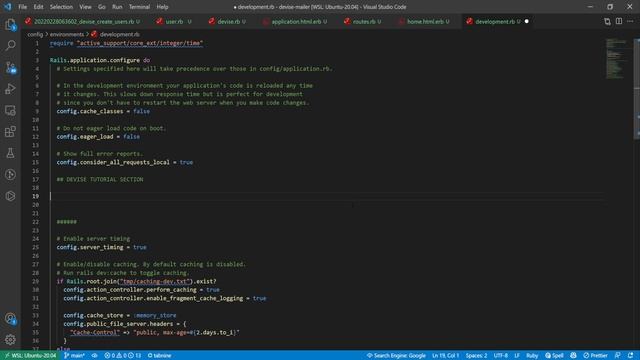Click the Prettier status item
Screen dimensions: 640x360
(x=595, y=356)
